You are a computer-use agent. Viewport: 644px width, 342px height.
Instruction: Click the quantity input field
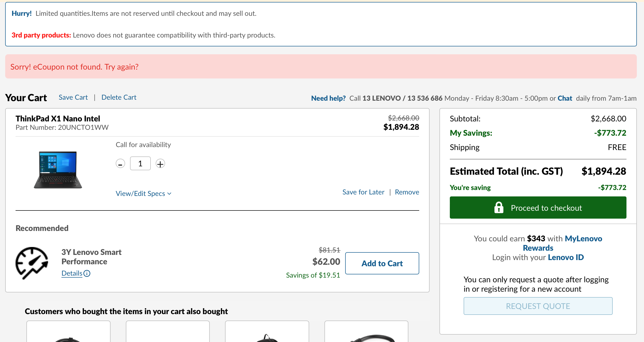[140, 164]
